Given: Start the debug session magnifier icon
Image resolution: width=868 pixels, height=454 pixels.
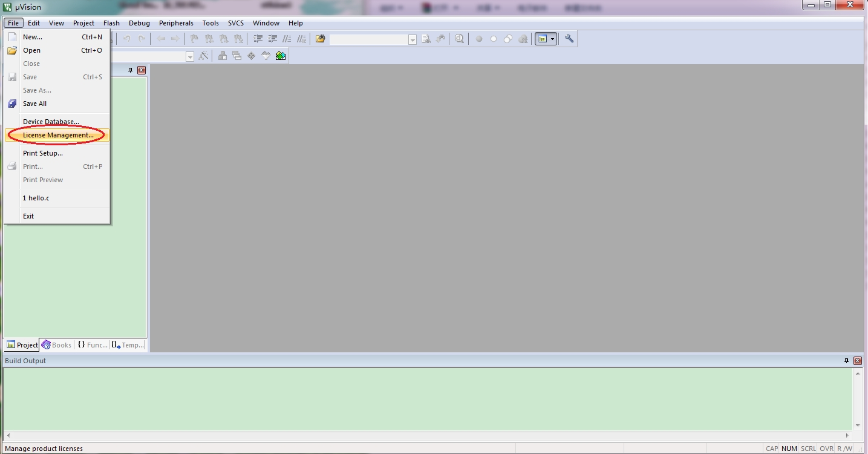Looking at the screenshot, I should click(x=460, y=39).
